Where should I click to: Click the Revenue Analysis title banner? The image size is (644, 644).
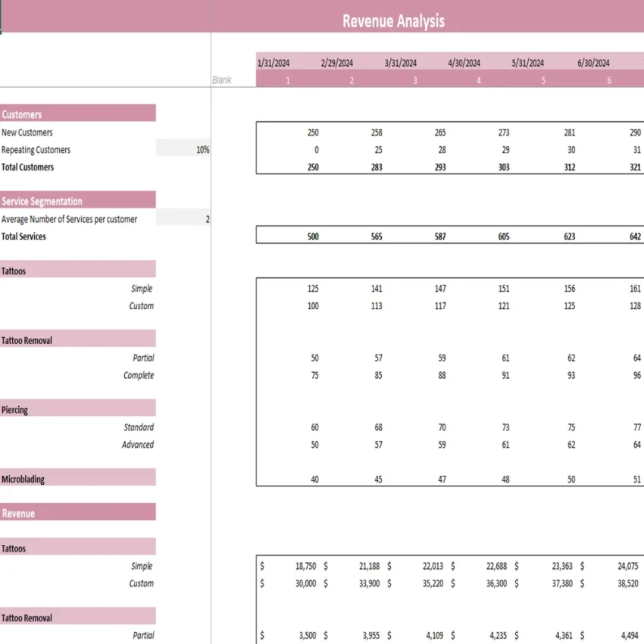[394, 20]
